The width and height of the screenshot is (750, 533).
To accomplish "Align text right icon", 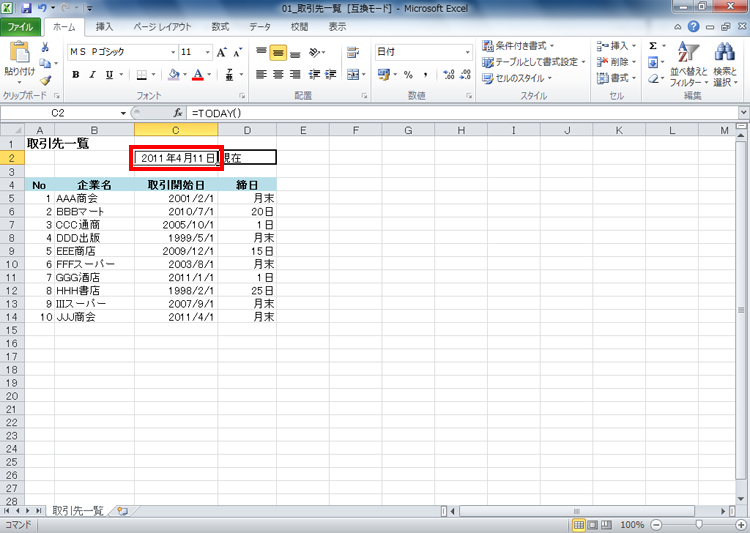I will [x=296, y=75].
